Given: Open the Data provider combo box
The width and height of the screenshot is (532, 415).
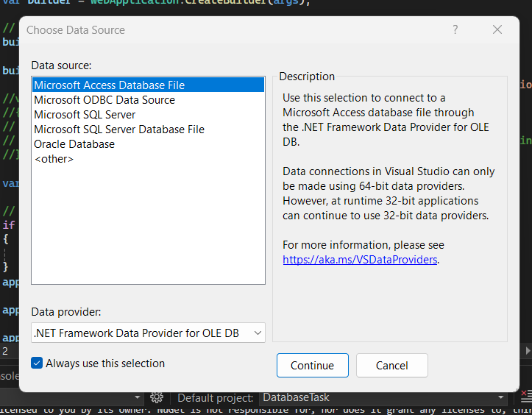Looking at the screenshot, I should tap(148, 333).
